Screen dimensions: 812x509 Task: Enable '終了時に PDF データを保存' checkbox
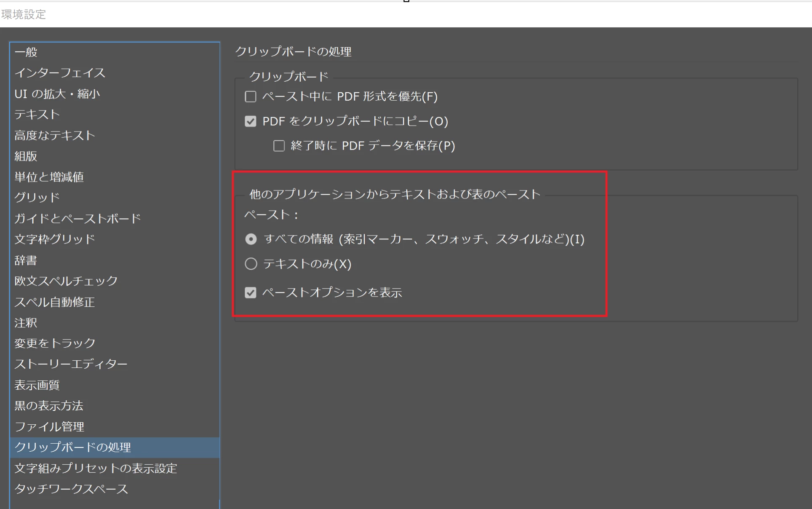279,146
